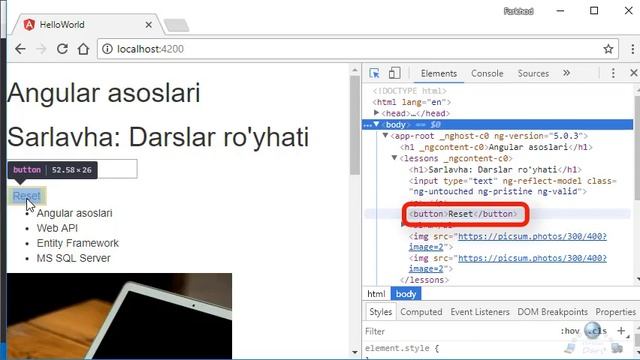This screenshot has width=640, height=360.
Task: Click the body breadcrumb
Action: [406, 294]
